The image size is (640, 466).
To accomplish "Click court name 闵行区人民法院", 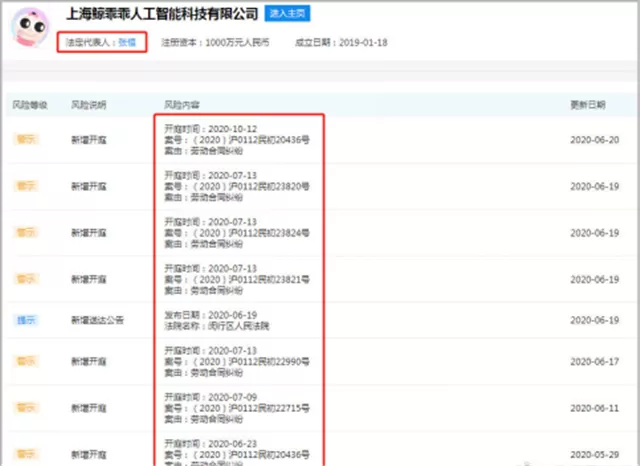I will coord(238,326).
